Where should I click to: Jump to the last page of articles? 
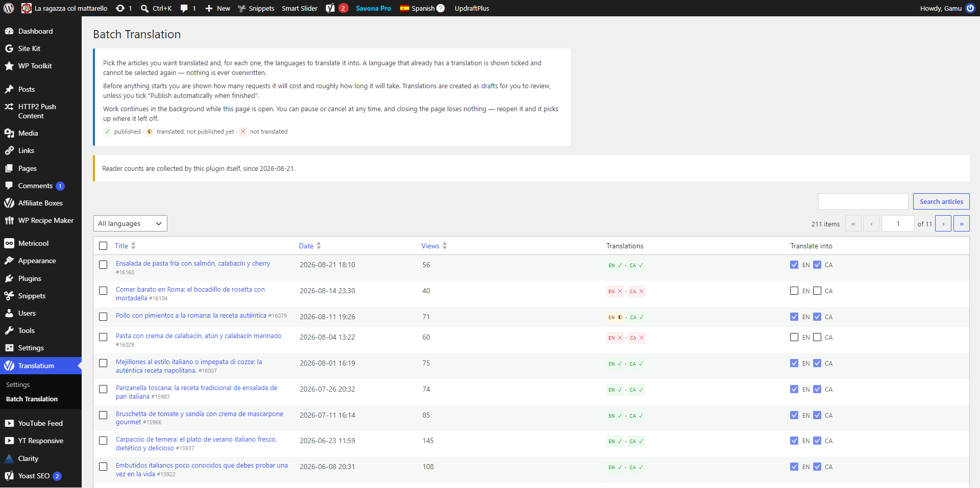(962, 223)
